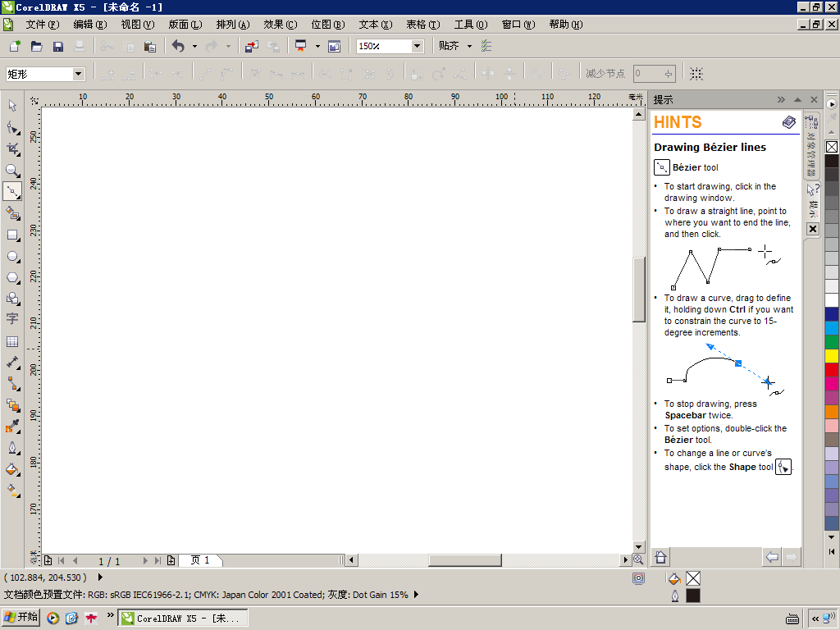840x630 pixels.
Task: Switch to the 页 1 page tab
Action: pos(200,560)
